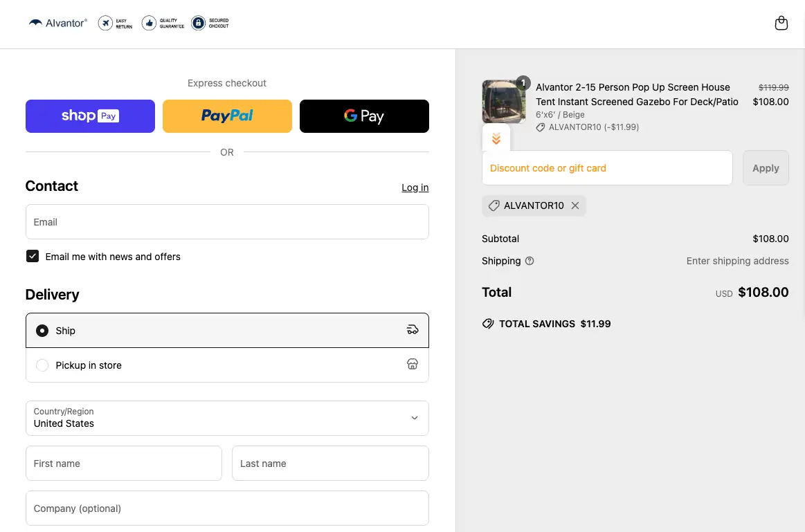
Task: Apply the discount code
Action: (766, 167)
